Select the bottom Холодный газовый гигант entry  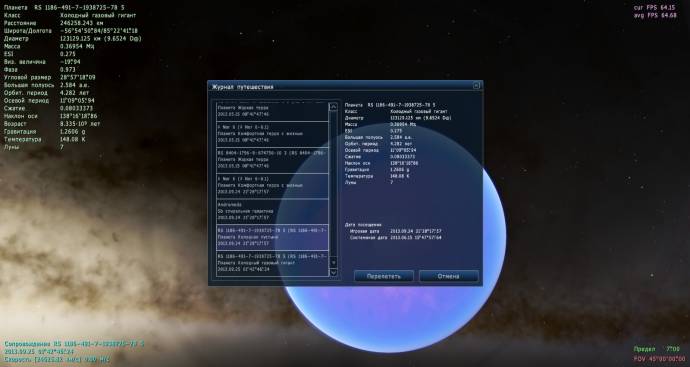[x=272, y=263]
